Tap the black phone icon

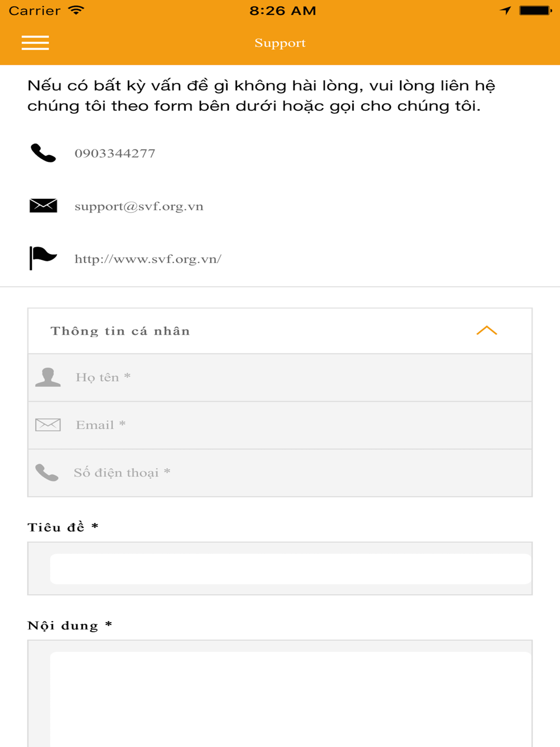43,153
